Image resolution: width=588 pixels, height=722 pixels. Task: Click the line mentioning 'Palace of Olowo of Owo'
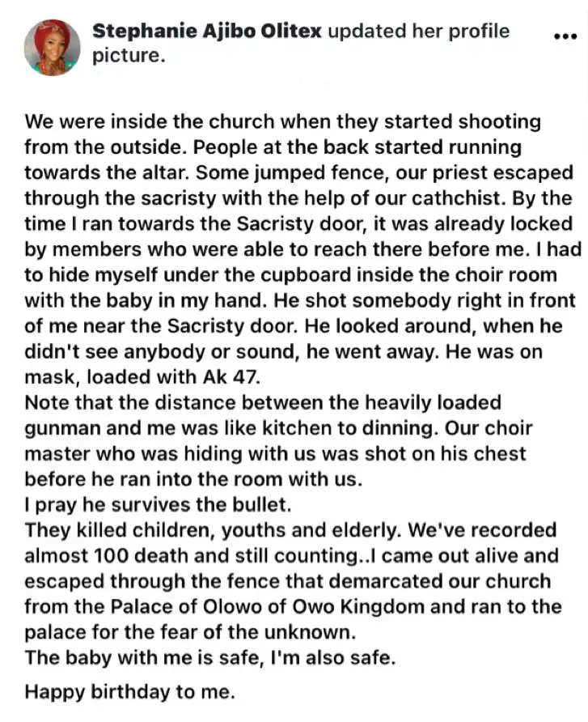coord(293,607)
